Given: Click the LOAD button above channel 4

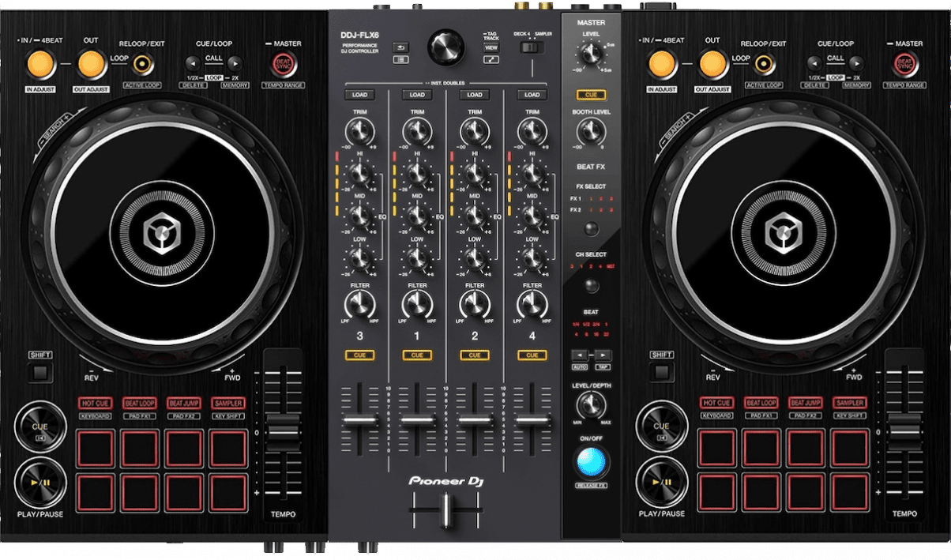Looking at the screenshot, I should (x=532, y=95).
